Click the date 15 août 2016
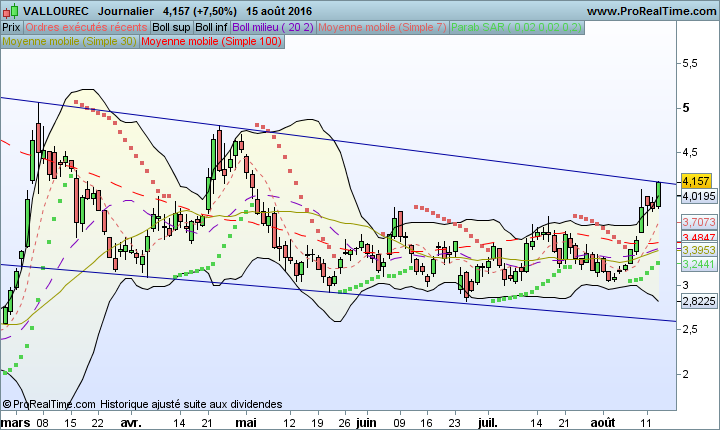720x430 pixels. tap(279, 11)
